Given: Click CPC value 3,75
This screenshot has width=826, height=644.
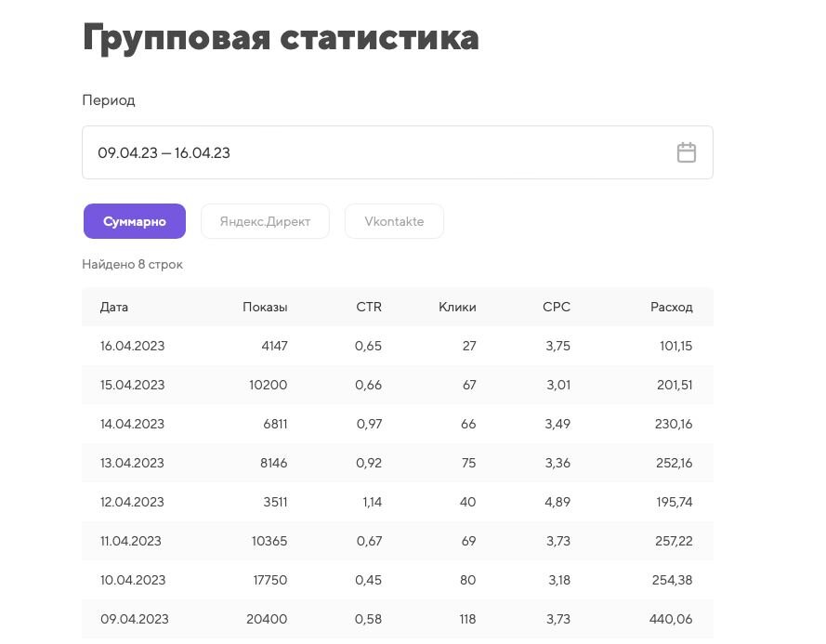Looking at the screenshot, I should 557,346.
